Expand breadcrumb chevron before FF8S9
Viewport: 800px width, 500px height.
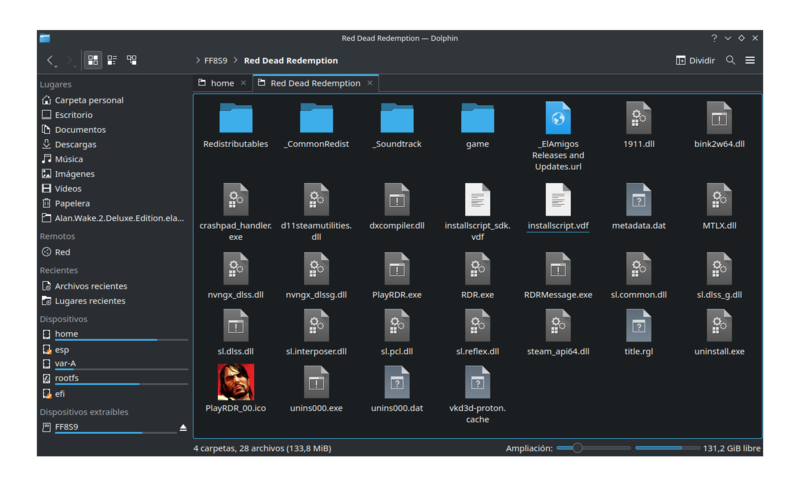coord(198,60)
